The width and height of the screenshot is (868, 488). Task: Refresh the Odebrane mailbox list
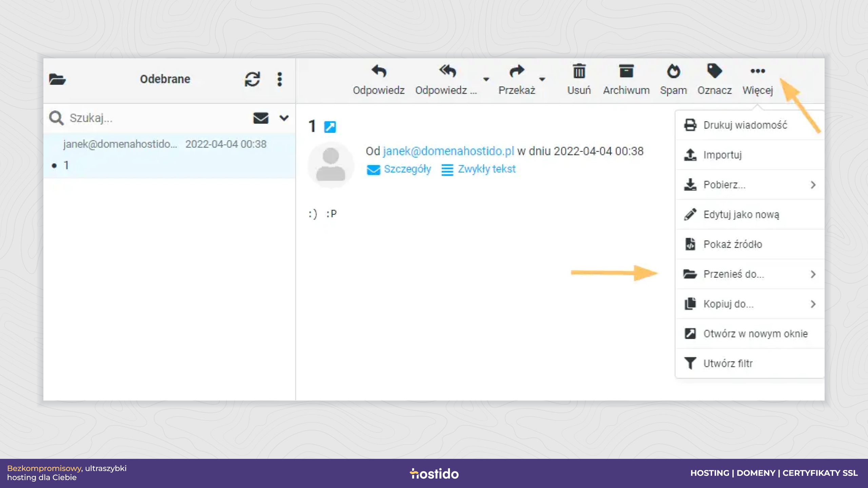[x=252, y=79]
